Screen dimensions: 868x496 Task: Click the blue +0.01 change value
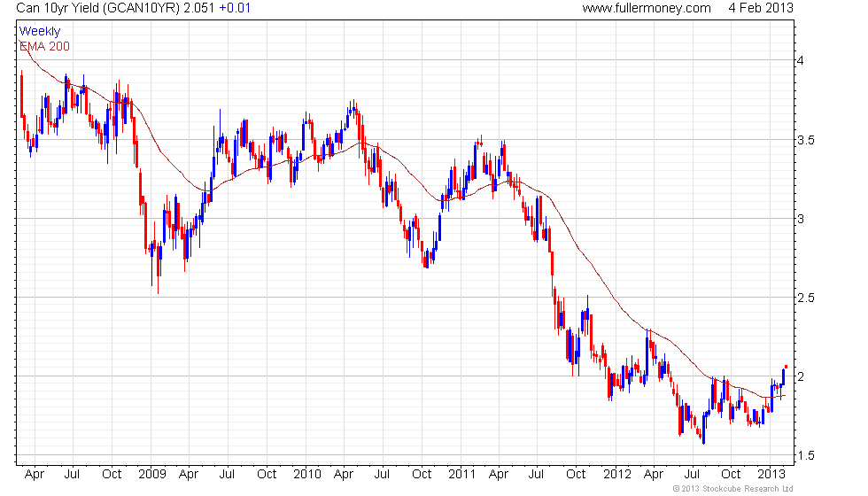(235, 8)
